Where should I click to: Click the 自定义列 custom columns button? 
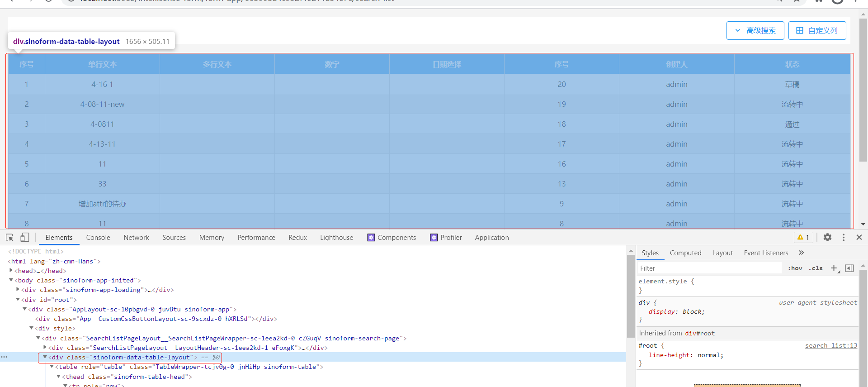[x=817, y=30]
